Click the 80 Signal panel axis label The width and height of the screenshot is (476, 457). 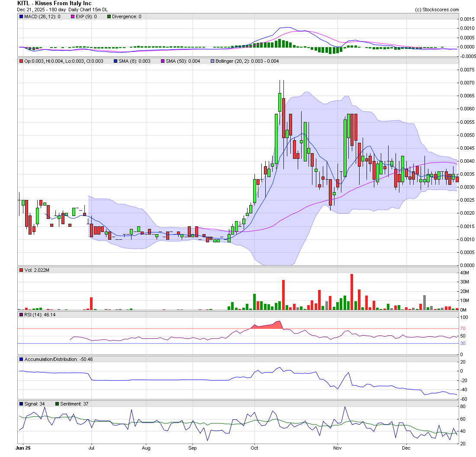[x=463, y=407]
